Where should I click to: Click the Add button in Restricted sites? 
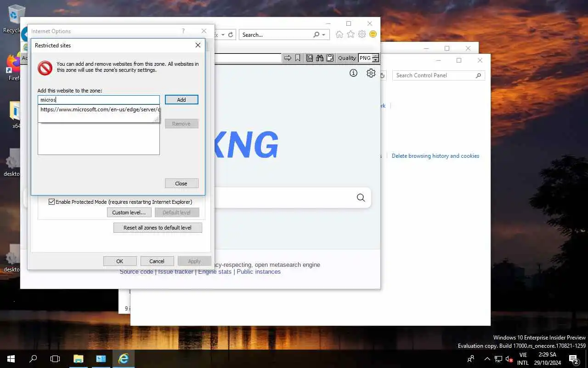[x=181, y=100]
